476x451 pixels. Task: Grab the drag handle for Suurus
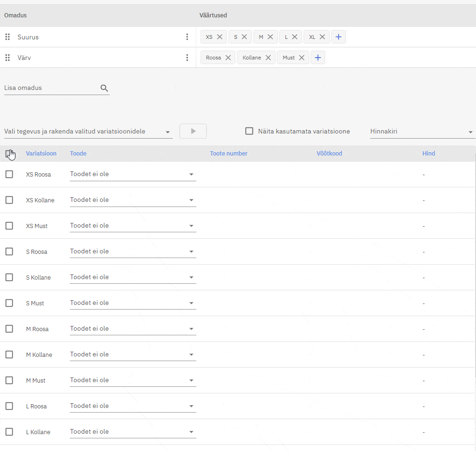coord(7,37)
